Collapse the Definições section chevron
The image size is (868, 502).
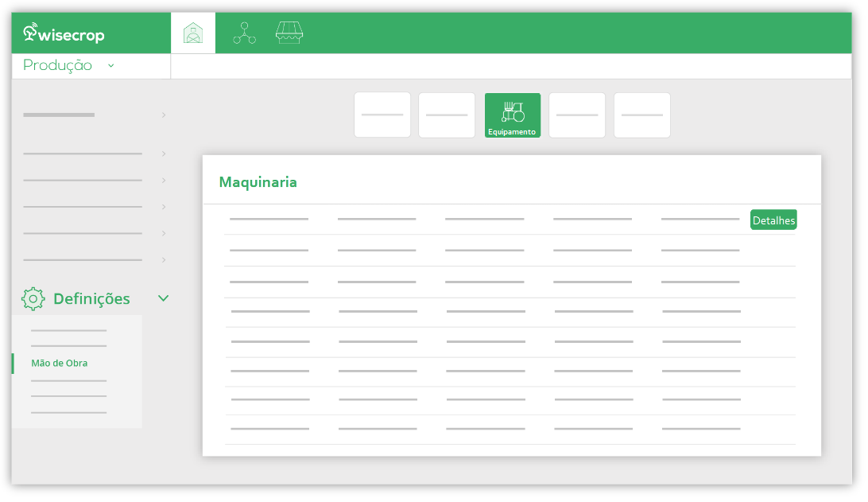163,298
